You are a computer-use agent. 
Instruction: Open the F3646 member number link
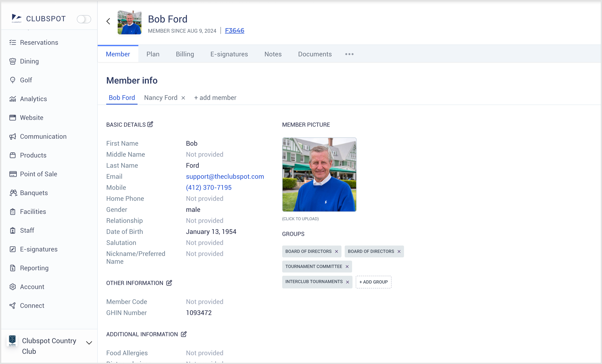(234, 30)
